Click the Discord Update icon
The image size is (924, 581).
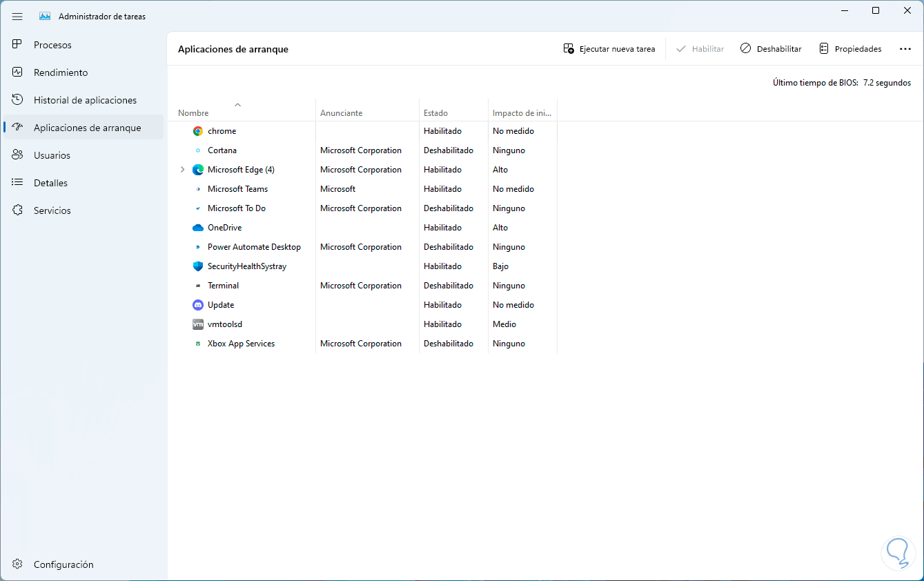pyautogui.click(x=198, y=305)
